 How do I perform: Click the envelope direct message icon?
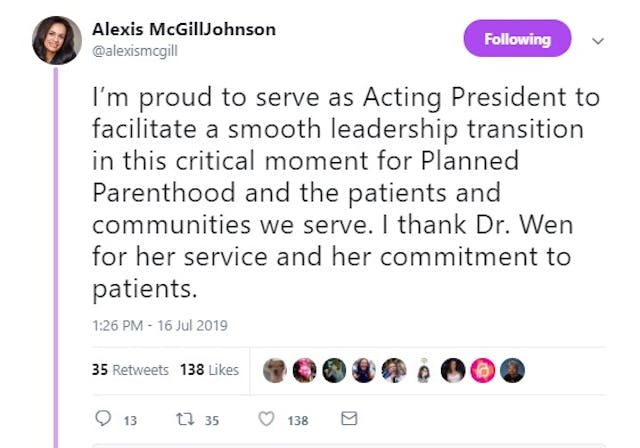(349, 420)
